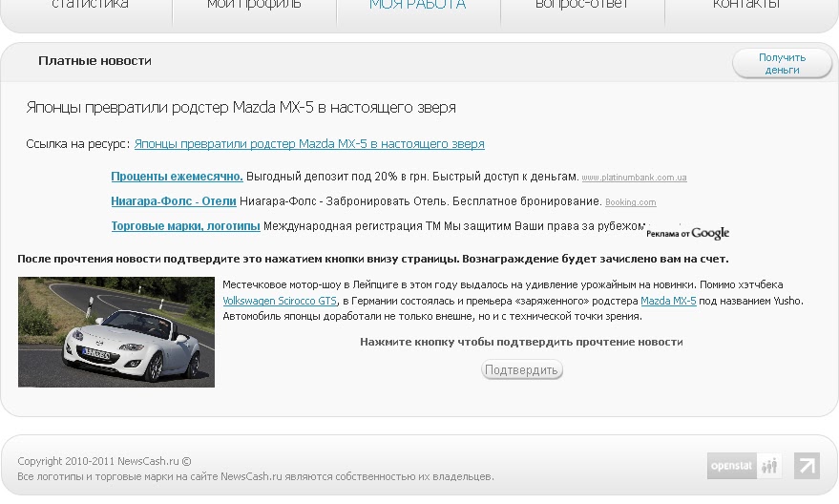Screen dimensions: 839x504
Task: Confirm reading with the Подтвердить button
Action: 522,369
